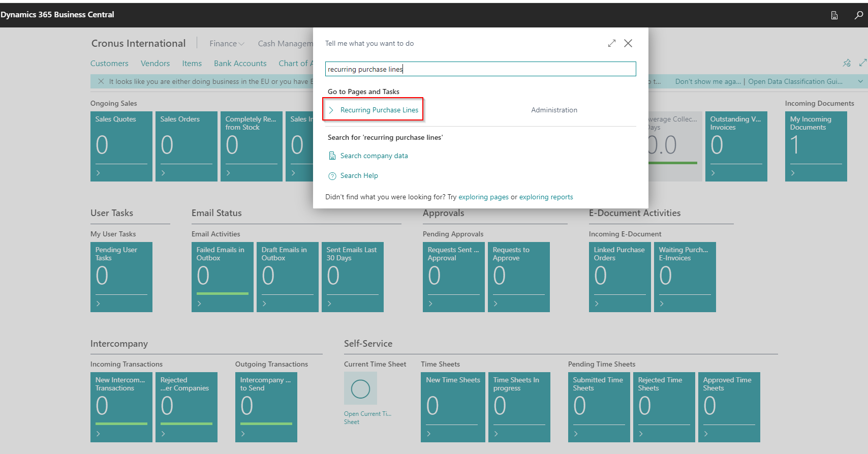Viewport: 868px width, 454px height.
Task: Open the search magnifier icon in top bar
Action: [x=858, y=15]
